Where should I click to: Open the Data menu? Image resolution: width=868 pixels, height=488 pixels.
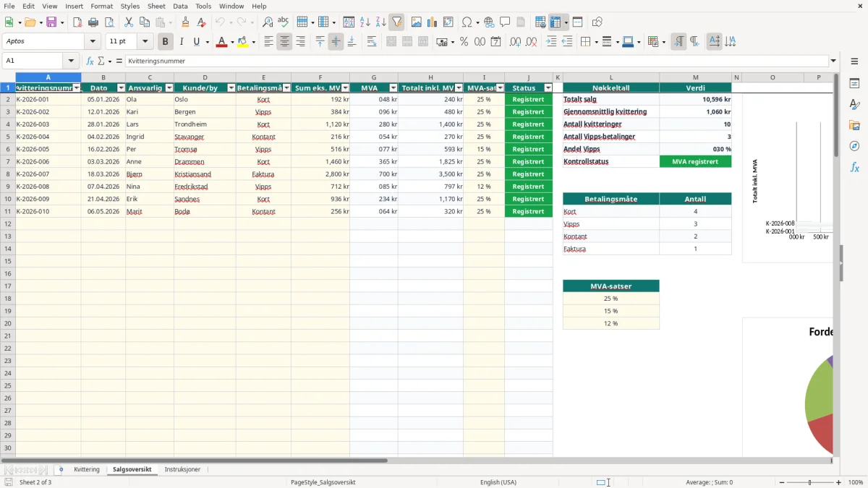[180, 6]
